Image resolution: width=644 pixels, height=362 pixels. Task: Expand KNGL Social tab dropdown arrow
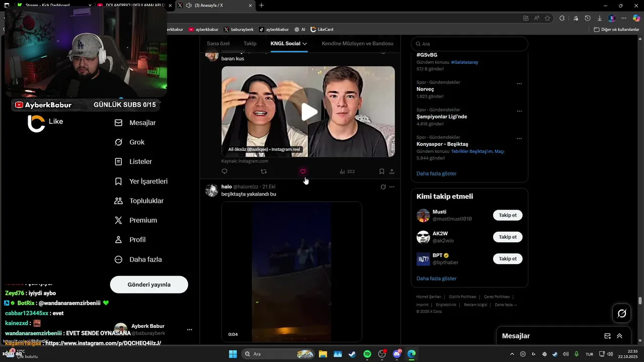click(x=304, y=44)
